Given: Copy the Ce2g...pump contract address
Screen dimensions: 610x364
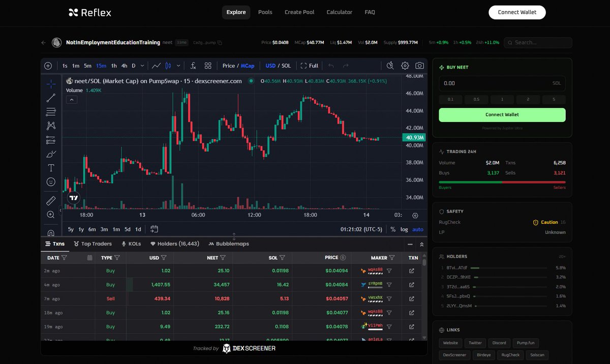Looking at the screenshot, I should [220, 43].
